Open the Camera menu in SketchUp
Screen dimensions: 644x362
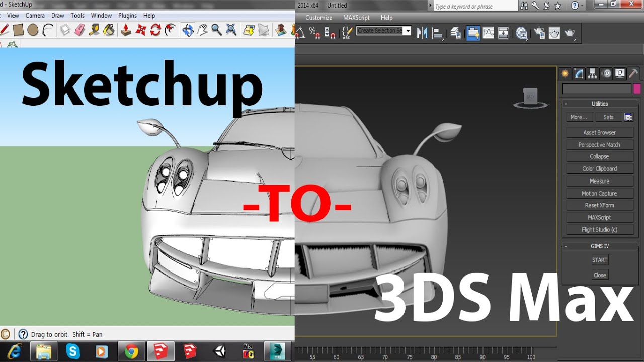[35, 15]
